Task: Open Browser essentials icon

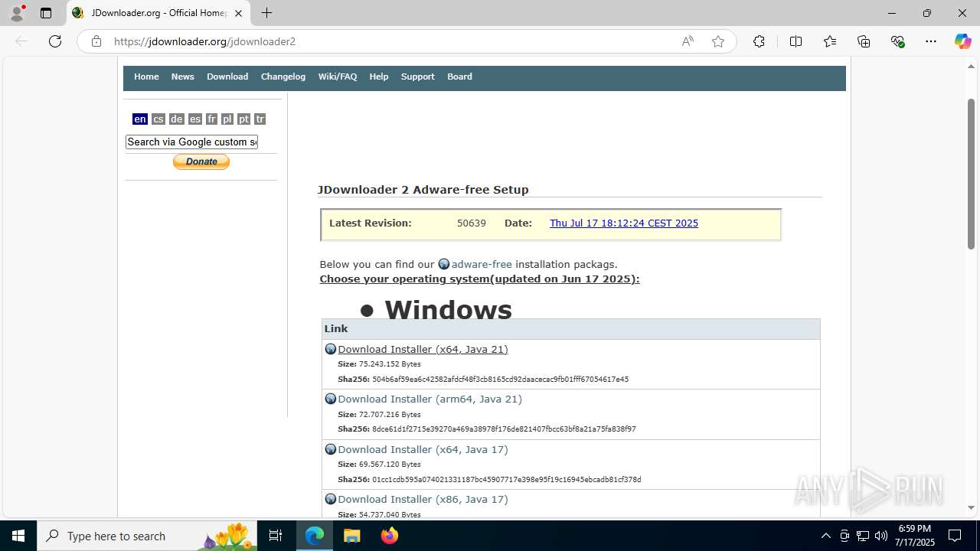Action: click(x=897, y=41)
